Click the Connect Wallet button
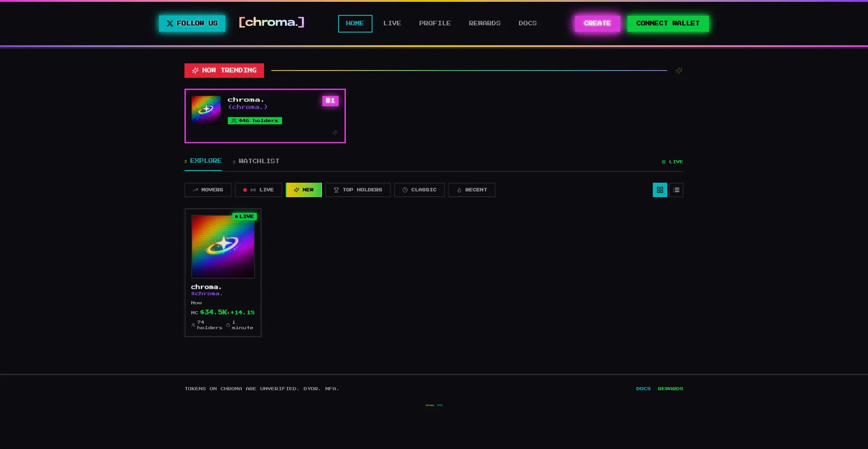868x449 pixels. (668, 23)
